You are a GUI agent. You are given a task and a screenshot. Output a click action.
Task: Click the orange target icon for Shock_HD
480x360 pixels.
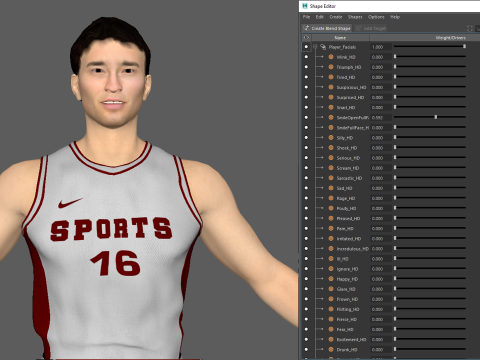tap(331, 148)
